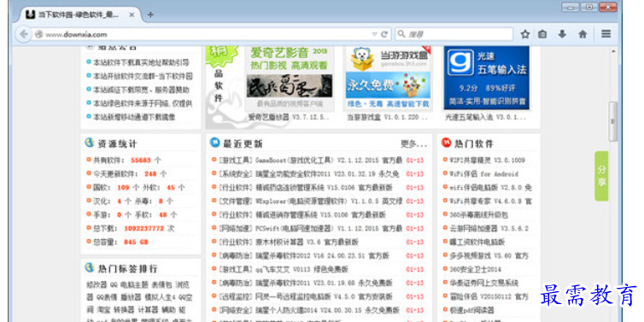Reload the page with the refresh icon

[384, 34]
